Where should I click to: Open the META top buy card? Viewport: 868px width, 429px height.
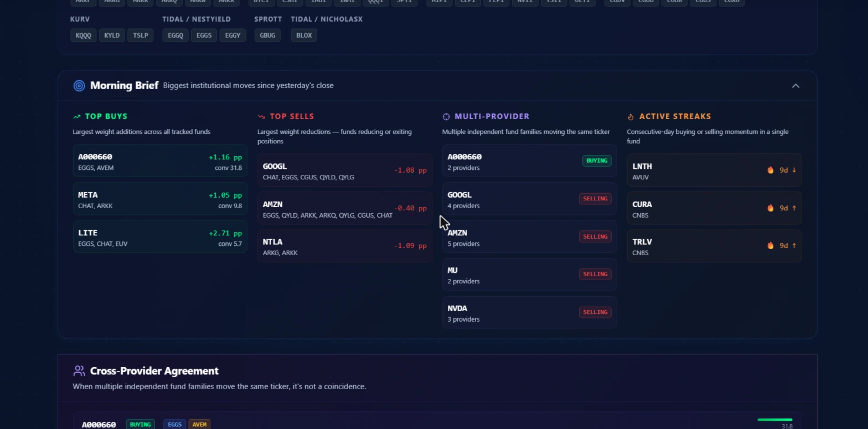[x=160, y=199]
